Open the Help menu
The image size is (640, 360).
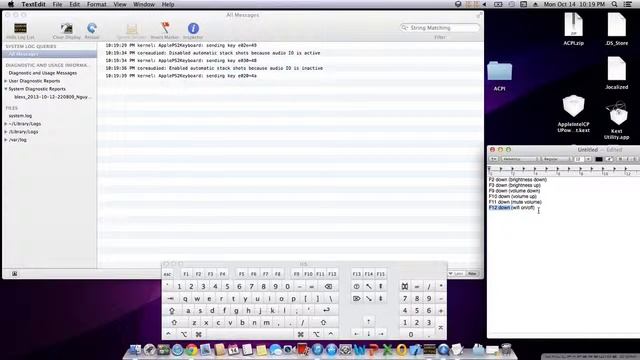click(x=168, y=4)
